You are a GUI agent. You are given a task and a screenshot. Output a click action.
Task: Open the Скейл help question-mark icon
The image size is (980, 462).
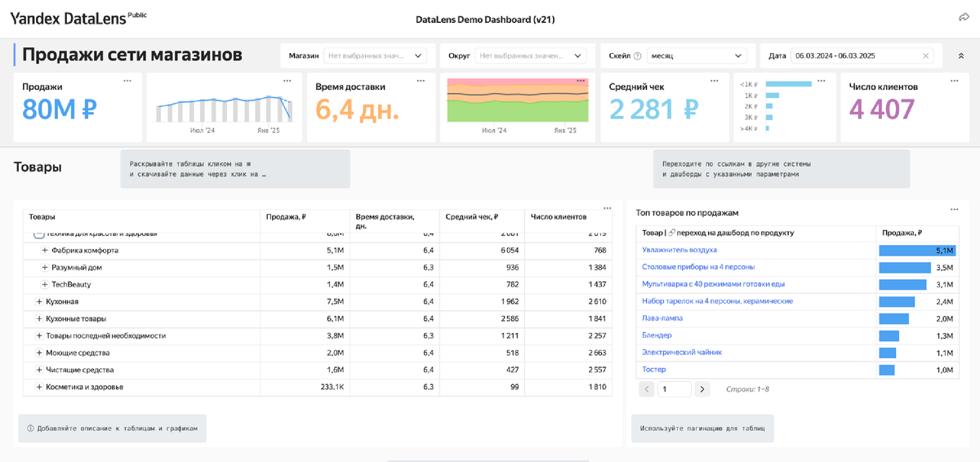click(638, 56)
